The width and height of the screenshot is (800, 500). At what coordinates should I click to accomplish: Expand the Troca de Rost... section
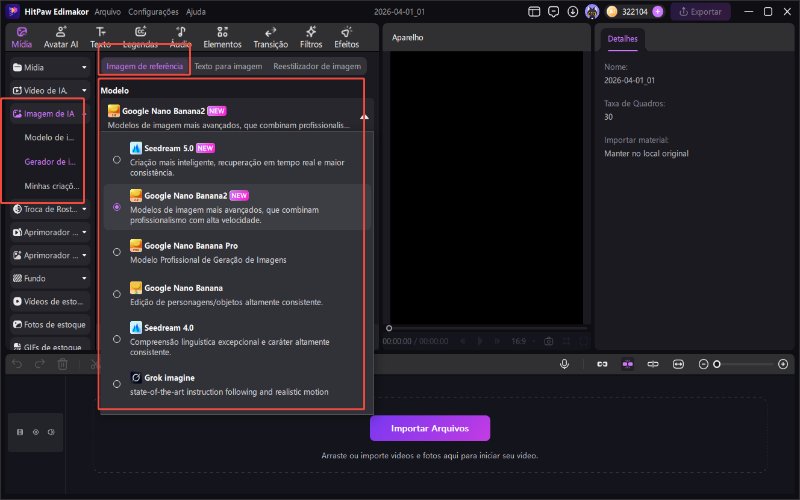[x=84, y=209]
